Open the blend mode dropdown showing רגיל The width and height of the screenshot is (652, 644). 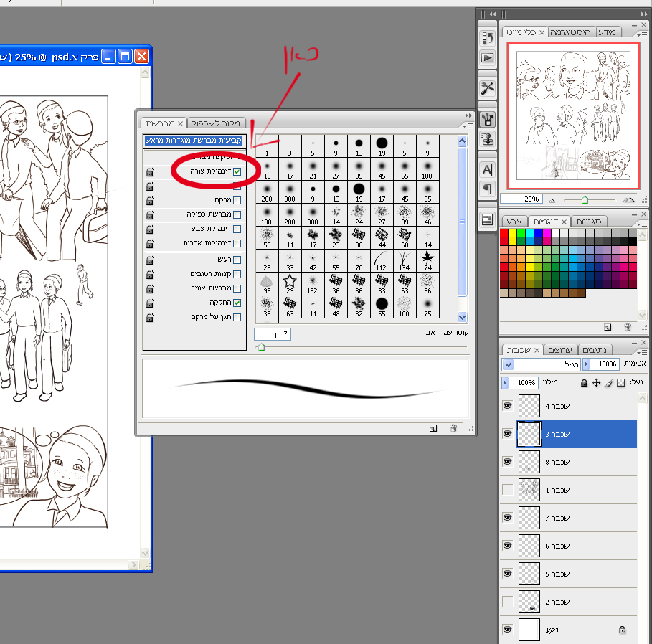click(508, 364)
